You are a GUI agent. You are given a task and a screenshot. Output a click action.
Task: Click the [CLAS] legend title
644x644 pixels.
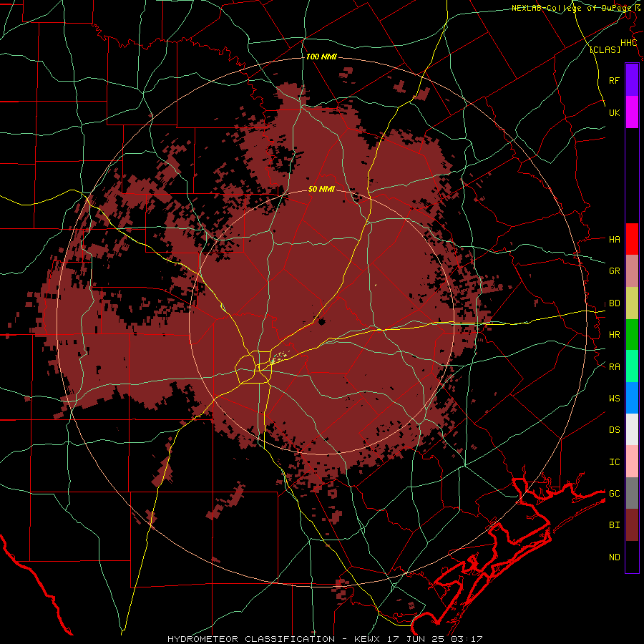pyautogui.click(x=605, y=49)
